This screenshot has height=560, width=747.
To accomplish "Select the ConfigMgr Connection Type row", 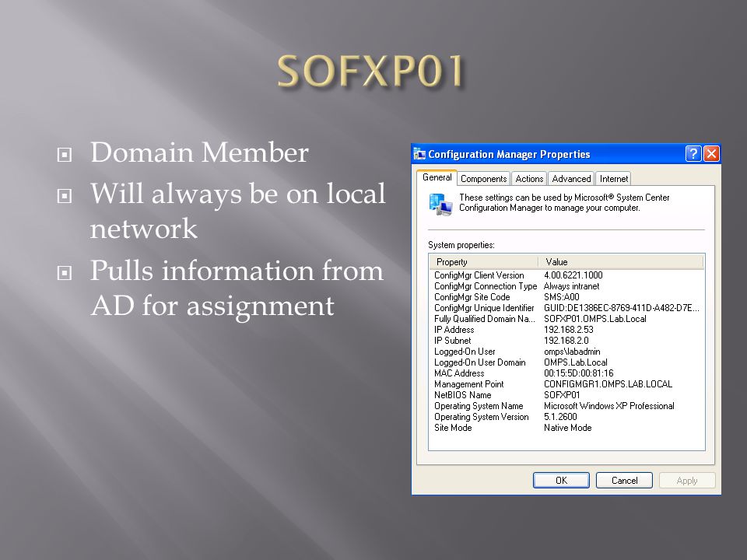I will point(567,286).
